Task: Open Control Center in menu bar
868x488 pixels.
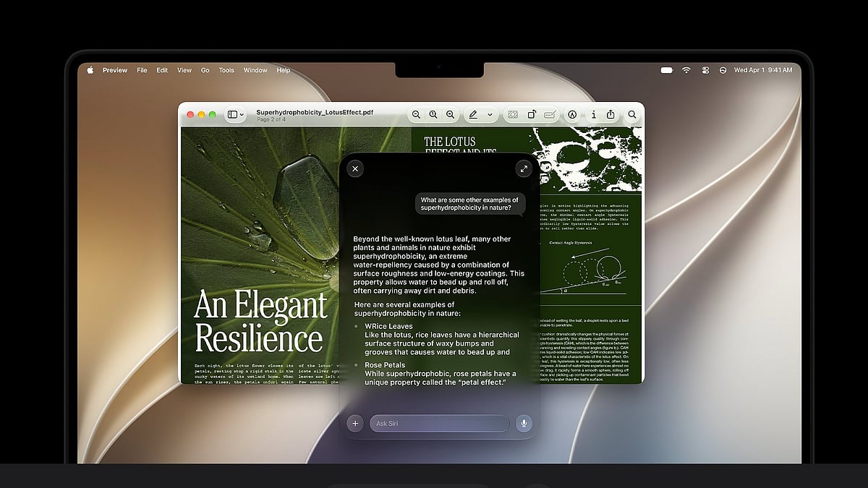Action: click(705, 70)
